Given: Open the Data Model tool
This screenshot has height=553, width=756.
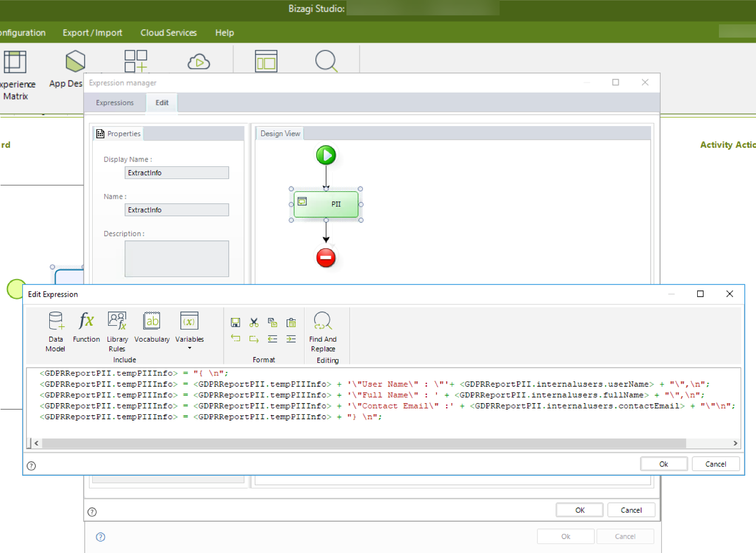Looking at the screenshot, I should tap(56, 332).
